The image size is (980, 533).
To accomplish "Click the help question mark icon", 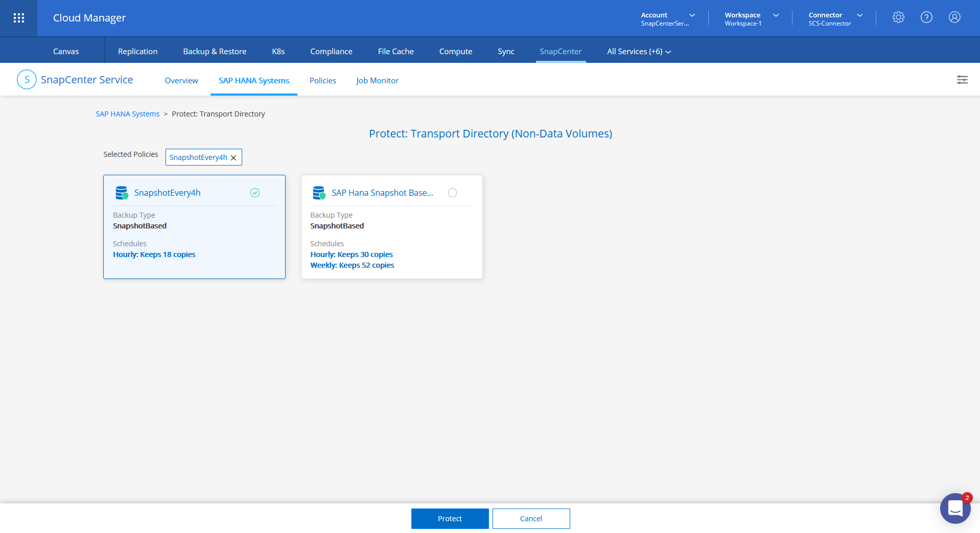I will [926, 17].
